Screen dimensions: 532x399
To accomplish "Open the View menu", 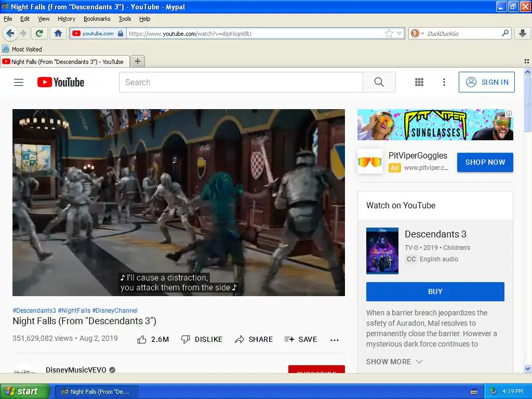I will click(44, 19).
